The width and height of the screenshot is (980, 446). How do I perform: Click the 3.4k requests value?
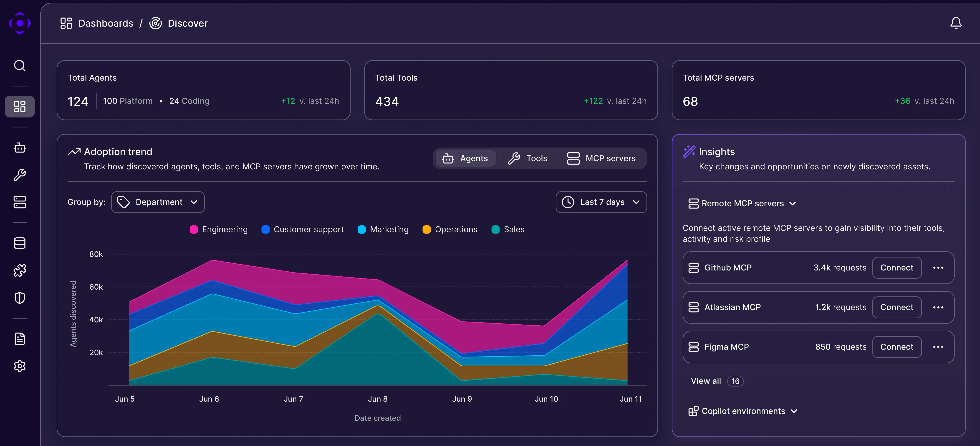point(840,268)
